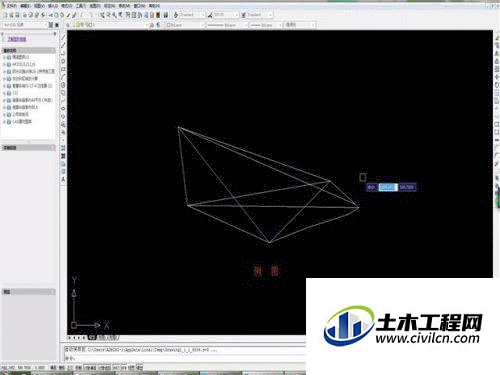Viewport: 500px width, 375px height.
Task: Select the Region tool
Action: pyautogui.click(x=63, y=164)
